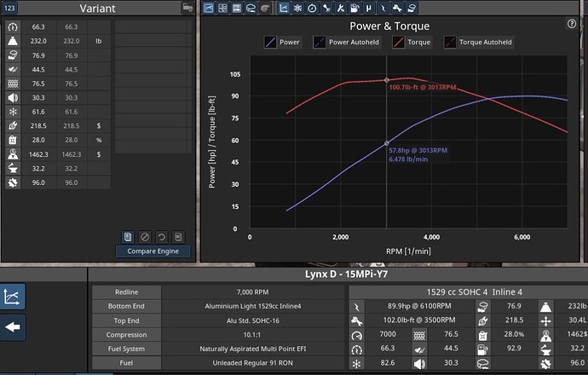588x375 pixels.
Task: Click the greyed turbocharger toolbar icon
Action: (265, 8)
